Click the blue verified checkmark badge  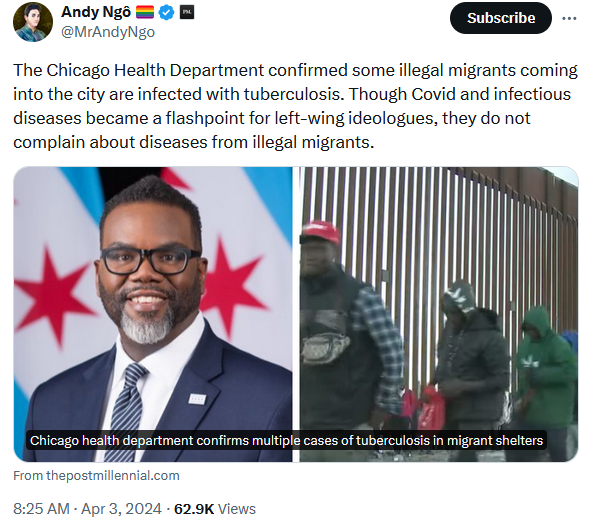166,12
